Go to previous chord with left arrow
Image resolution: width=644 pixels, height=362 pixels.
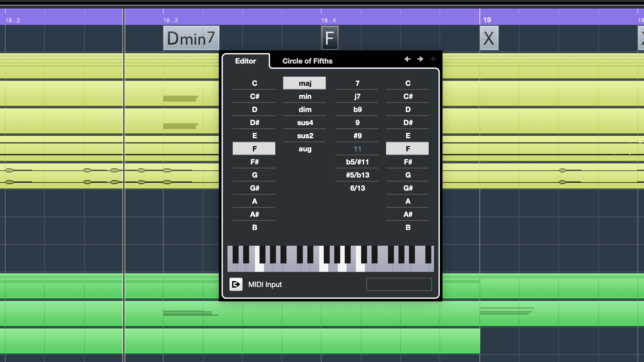coord(407,59)
